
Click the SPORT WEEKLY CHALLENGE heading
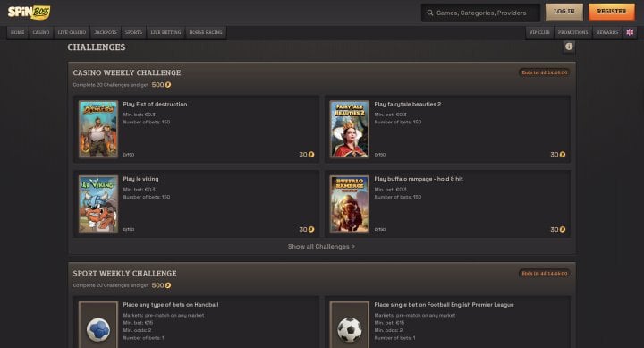[x=124, y=274]
